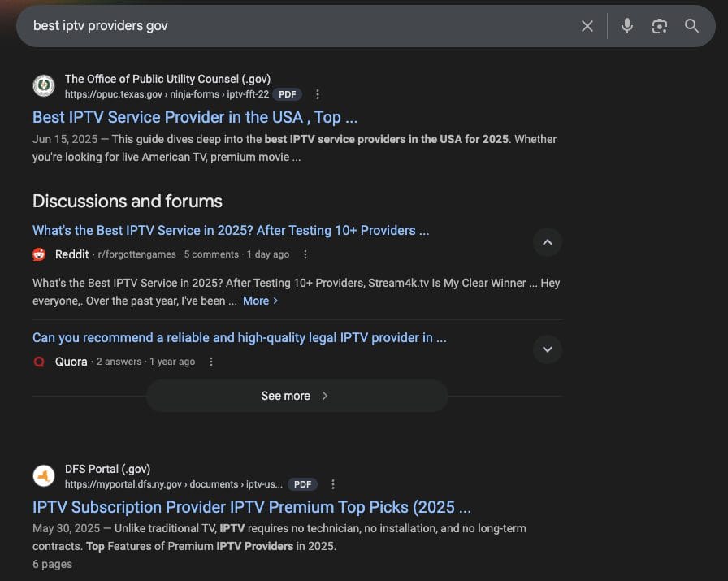The image size is (728, 581).
Task: Open Google Lens image search icon
Action: coord(659,26)
